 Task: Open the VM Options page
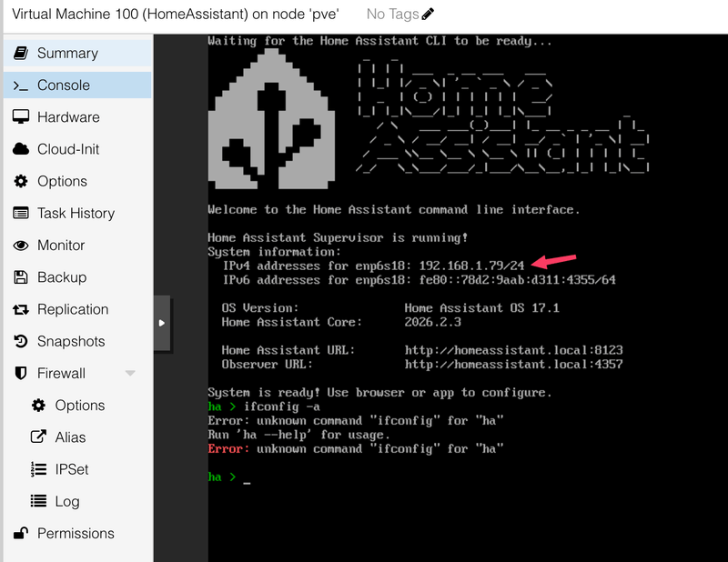(77, 181)
